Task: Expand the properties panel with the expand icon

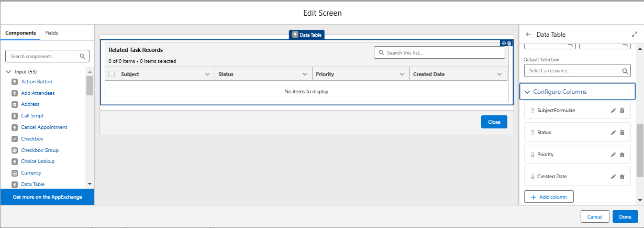Action: coord(635,35)
